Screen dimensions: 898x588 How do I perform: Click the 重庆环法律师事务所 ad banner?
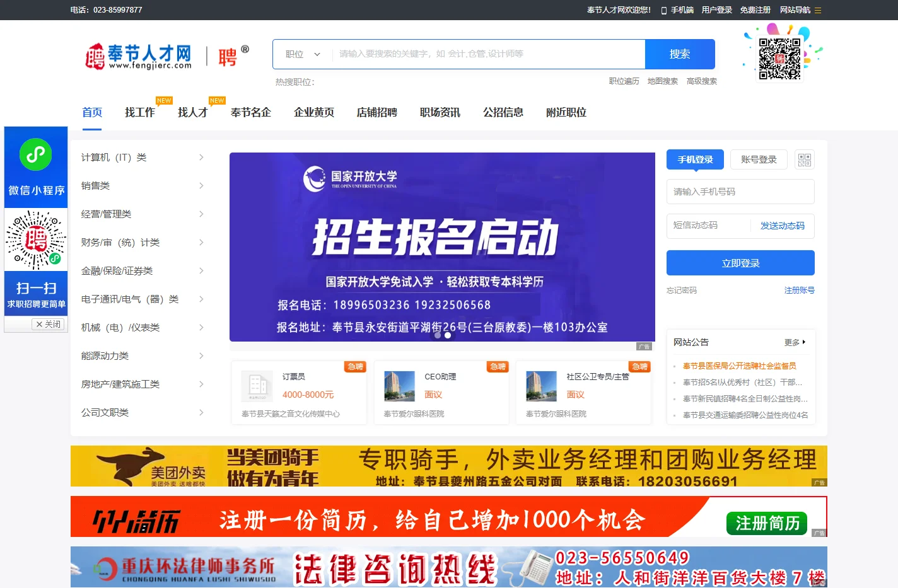point(449,567)
